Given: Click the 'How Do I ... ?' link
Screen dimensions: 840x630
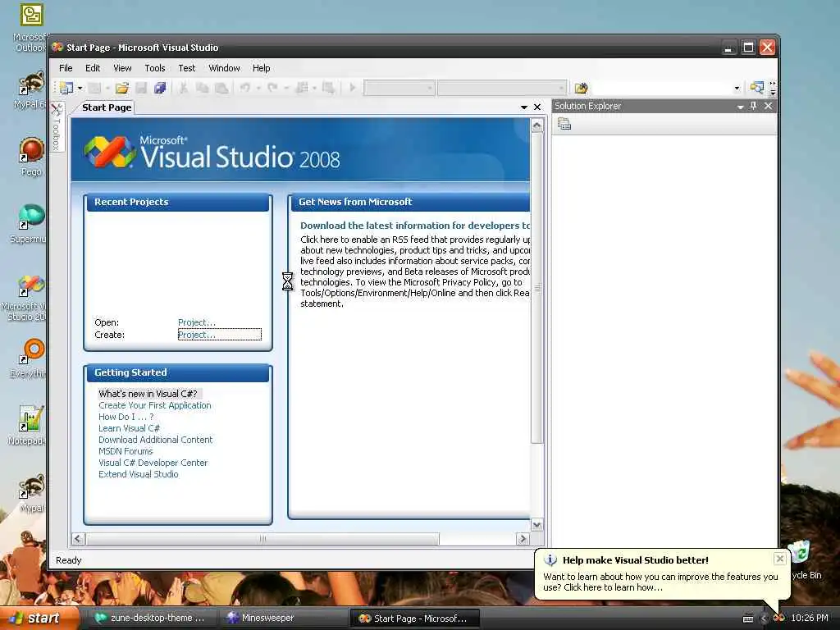Looking at the screenshot, I should (126, 417).
